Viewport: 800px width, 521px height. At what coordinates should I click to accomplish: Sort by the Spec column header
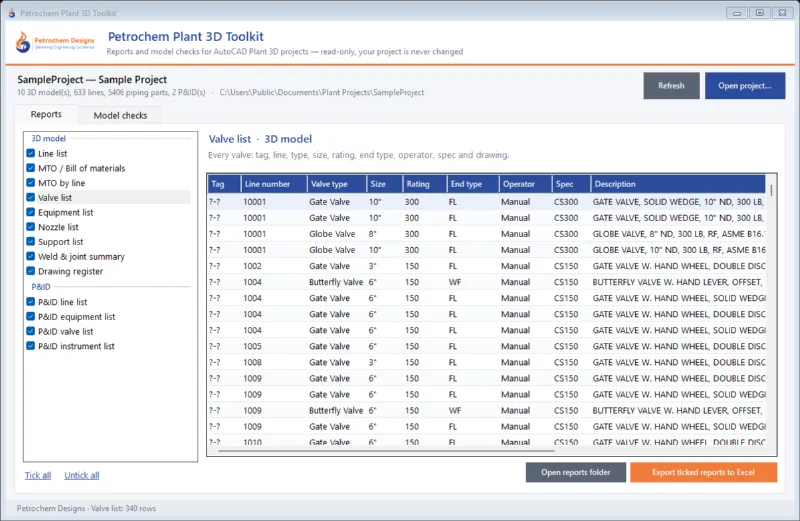(x=571, y=184)
